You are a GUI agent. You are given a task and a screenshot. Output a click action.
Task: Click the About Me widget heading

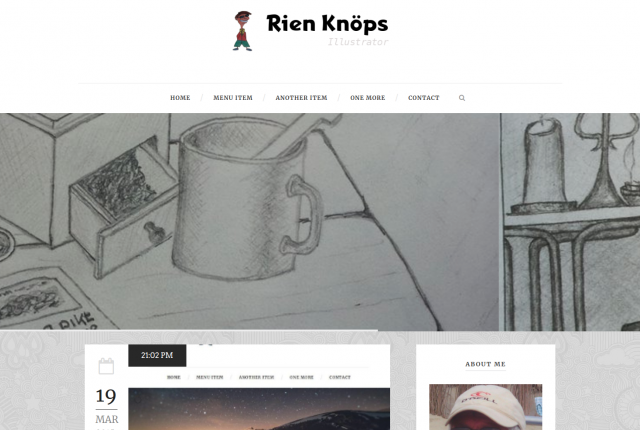(485, 364)
